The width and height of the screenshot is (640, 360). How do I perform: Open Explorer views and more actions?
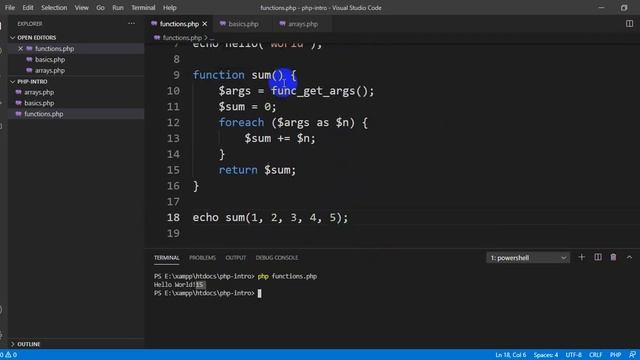pyautogui.click(x=131, y=24)
